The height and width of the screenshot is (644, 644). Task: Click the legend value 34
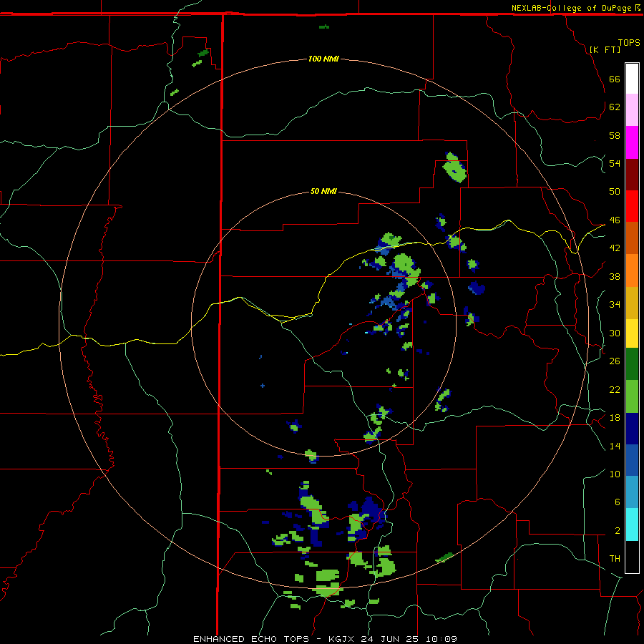tap(615, 304)
